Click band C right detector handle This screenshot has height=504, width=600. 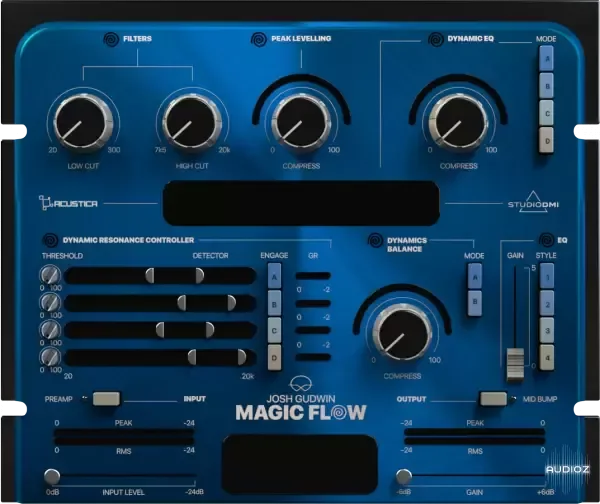[x=210, y=330]
